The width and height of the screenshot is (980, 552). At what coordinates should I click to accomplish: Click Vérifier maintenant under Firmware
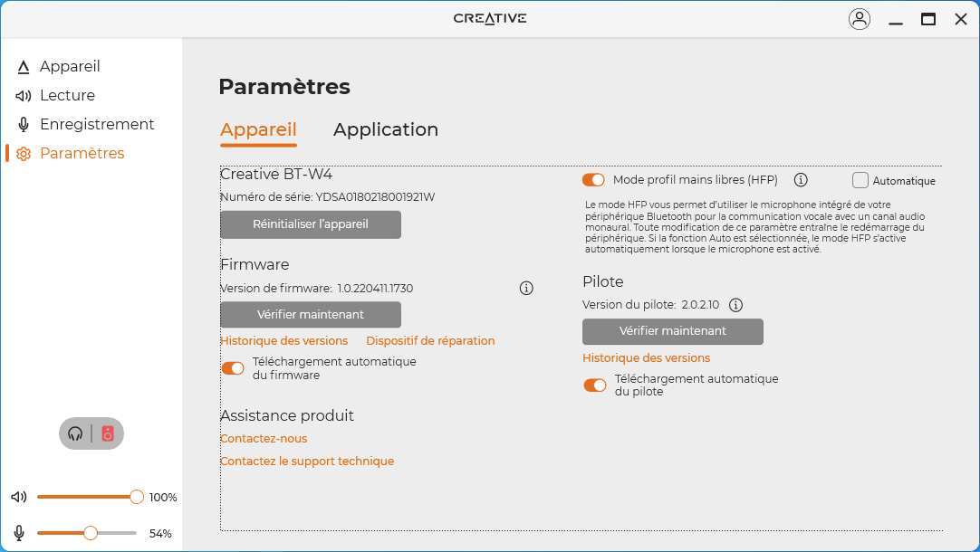click(x=311, y=315)
